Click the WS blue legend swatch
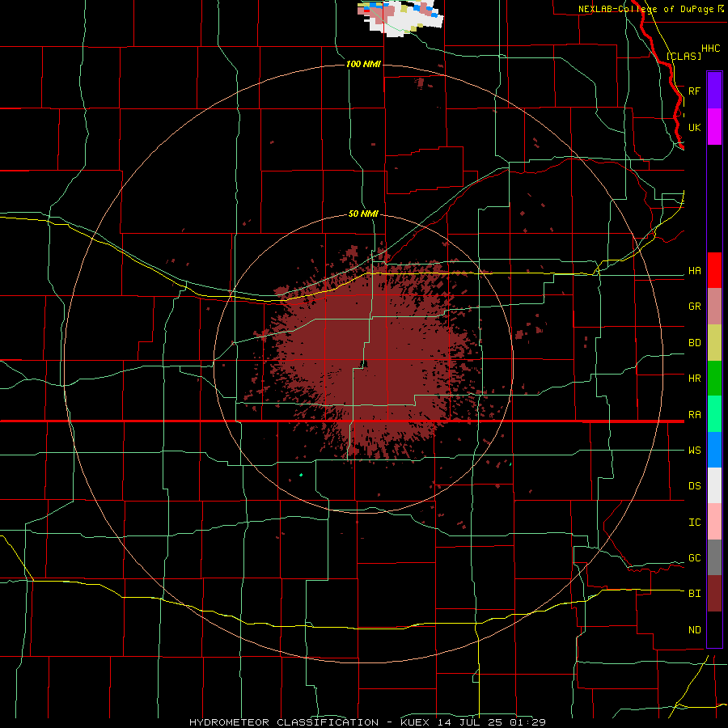Viewport: 728px width, 728px height. pos(714,450)
